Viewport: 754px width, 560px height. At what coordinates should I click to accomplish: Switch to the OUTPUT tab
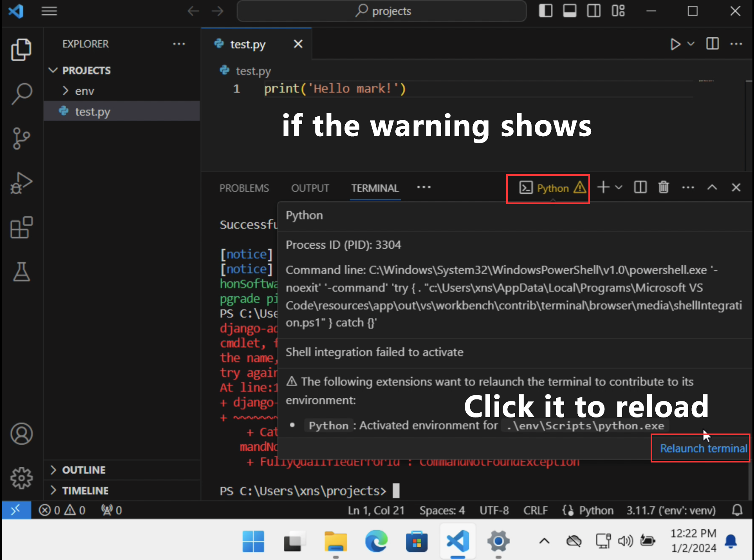[x=310, y=188]
